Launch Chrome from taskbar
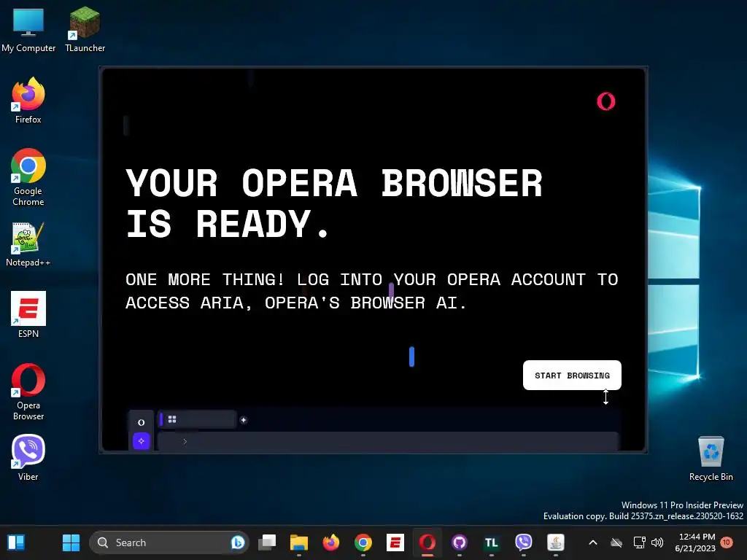This screenshot has width=747, height=560. pos(363,542)
